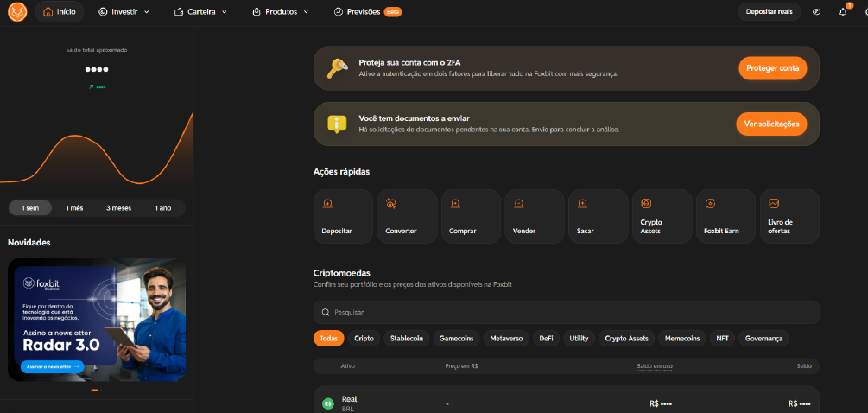Viewport: 868px width, 413px height.
Task: Select the Todas filter chip
Action: [329, 338]
